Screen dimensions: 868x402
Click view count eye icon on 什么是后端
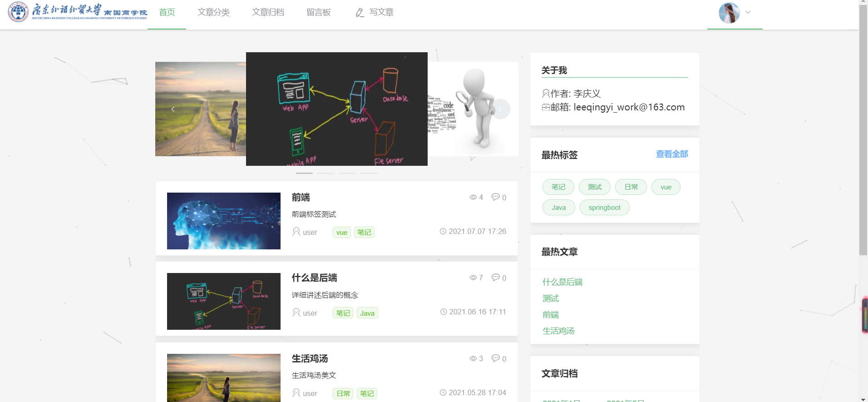(x=473, y=278)
